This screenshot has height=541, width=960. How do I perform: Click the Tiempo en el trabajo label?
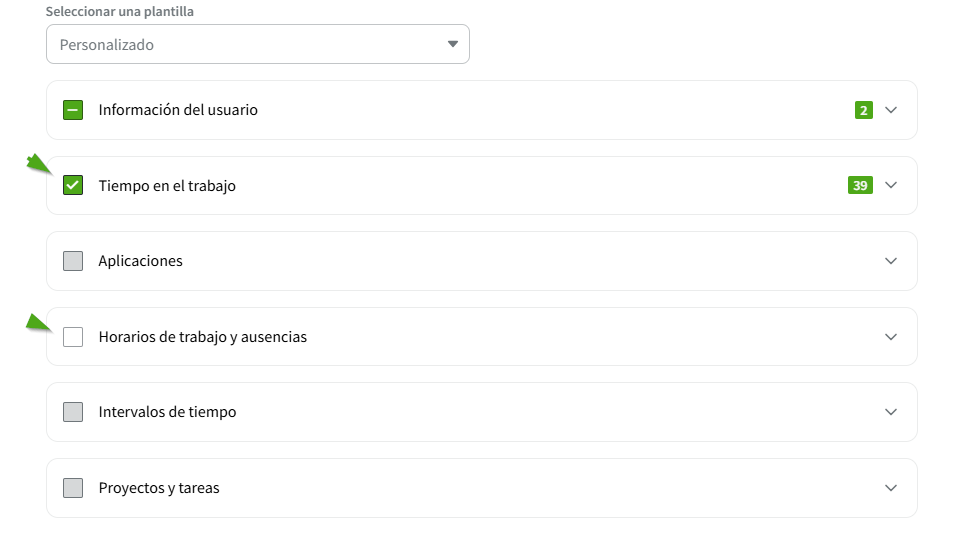tap(167, 186)
